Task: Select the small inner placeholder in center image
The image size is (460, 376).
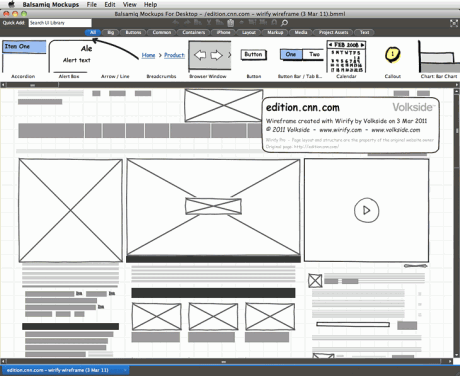Action: [213, 206]
